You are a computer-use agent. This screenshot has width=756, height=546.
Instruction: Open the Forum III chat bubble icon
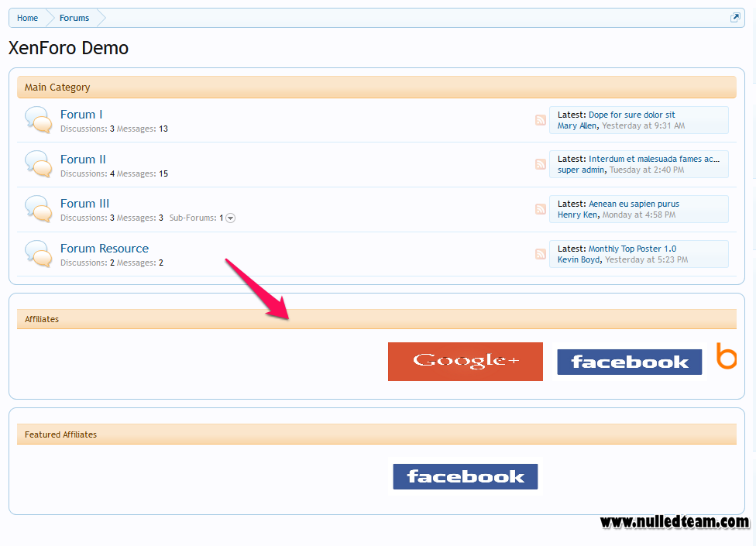[x=39, y=209]
